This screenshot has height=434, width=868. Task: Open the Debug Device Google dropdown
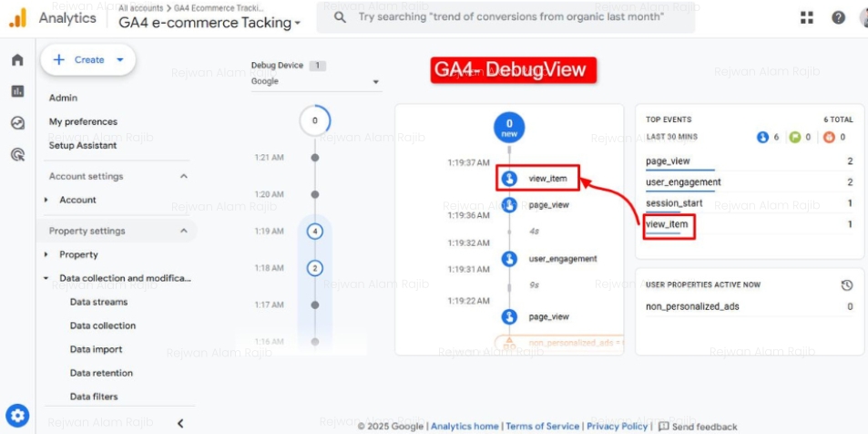coord(315,82)
